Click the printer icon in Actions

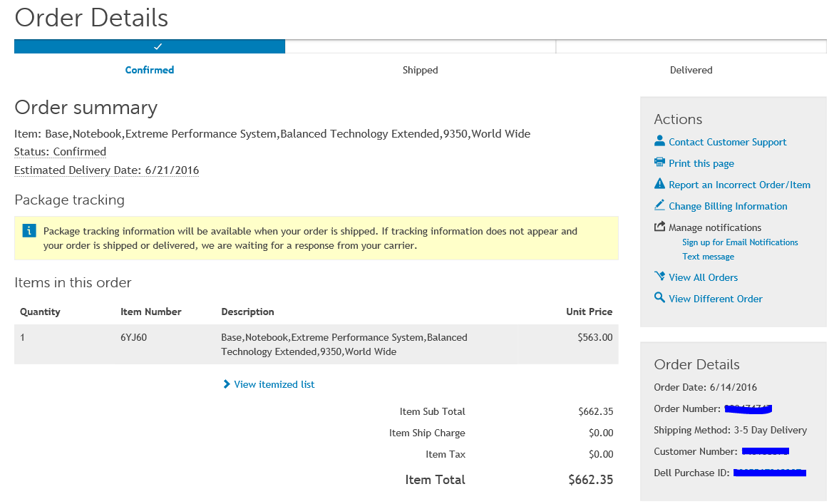pos(659,163)
